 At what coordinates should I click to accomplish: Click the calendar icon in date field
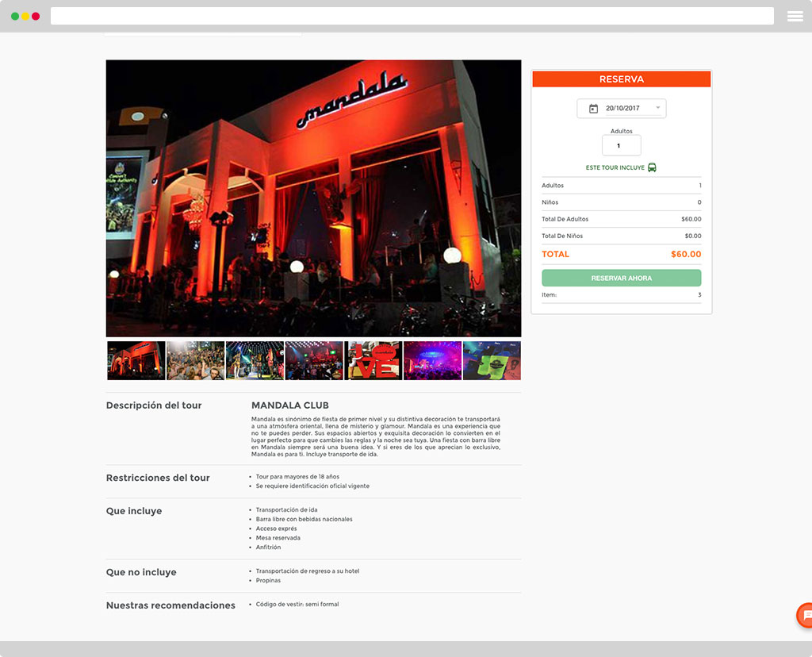(x=593, y=108)
